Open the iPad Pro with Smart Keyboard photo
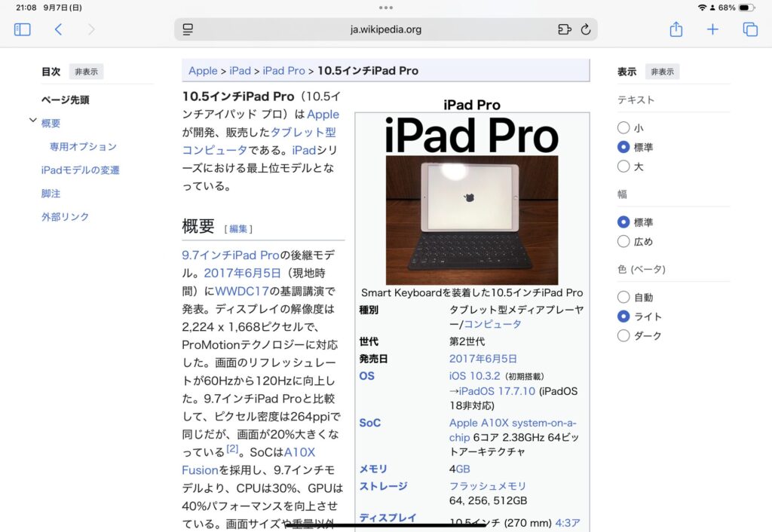Screen dimensions: 772x532 [x=472, y=220]
